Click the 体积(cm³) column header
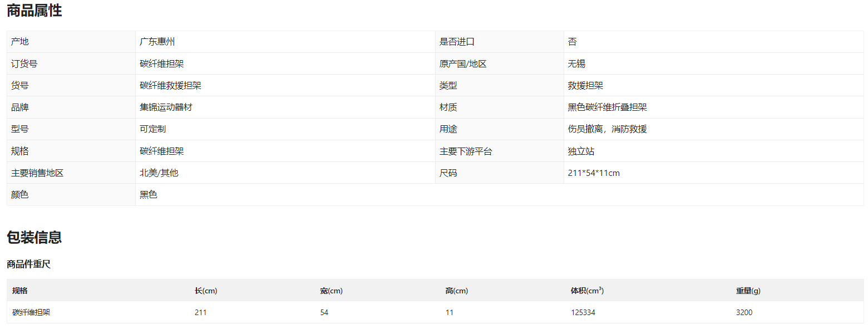This screenshot has height=329, width=868. [x=587, y=291]
